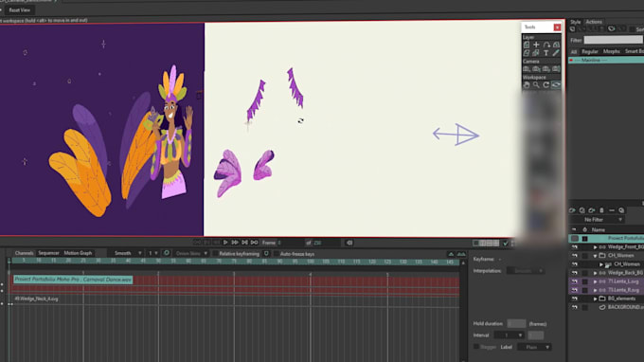Screen dimensions: 644x362
Task: Select the Regular actions filter tab
Action: tap(590, 51)
